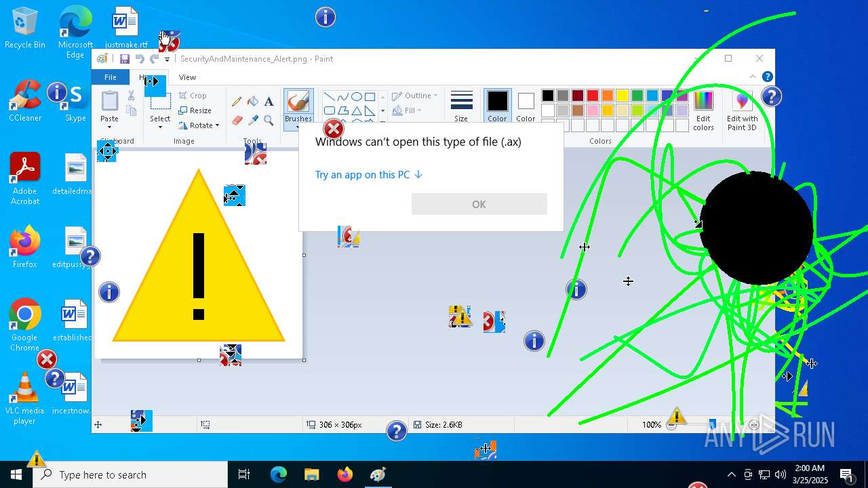
Task: Select Color 2 background box
Action: point(526,106)
